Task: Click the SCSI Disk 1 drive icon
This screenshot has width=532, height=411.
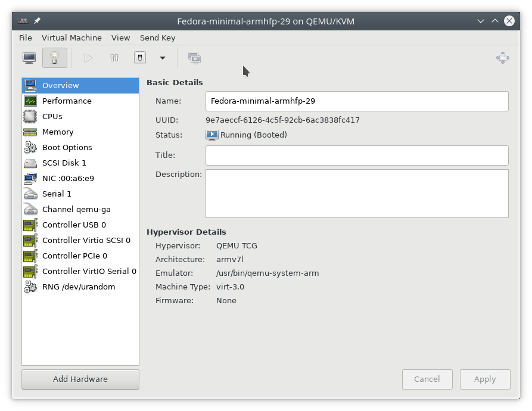Action: (x=30, y=163)
